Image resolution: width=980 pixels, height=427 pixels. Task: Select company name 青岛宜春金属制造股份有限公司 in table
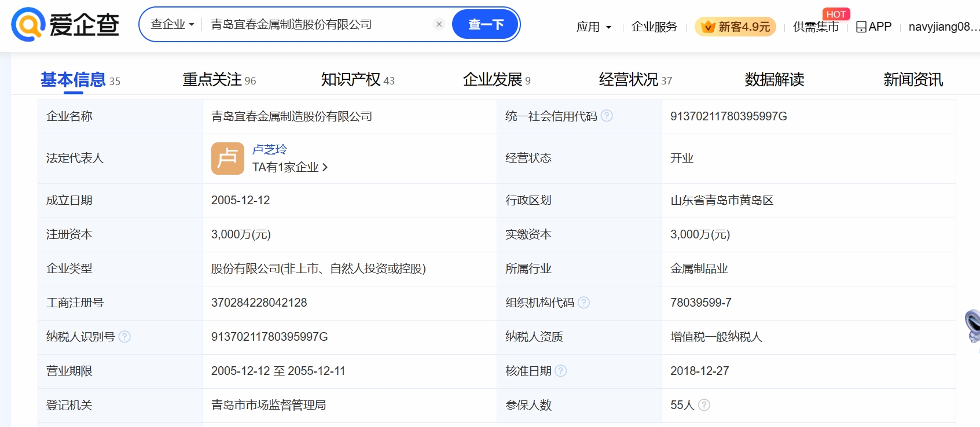pos(292,116)
